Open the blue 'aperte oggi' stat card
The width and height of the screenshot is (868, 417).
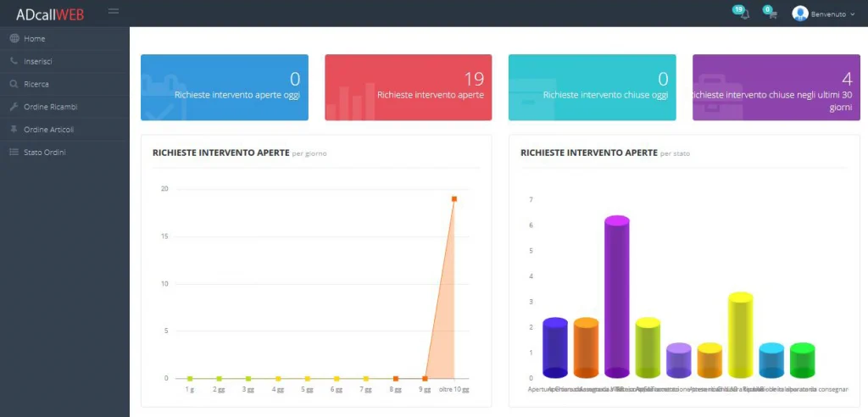tap(224, 87)
